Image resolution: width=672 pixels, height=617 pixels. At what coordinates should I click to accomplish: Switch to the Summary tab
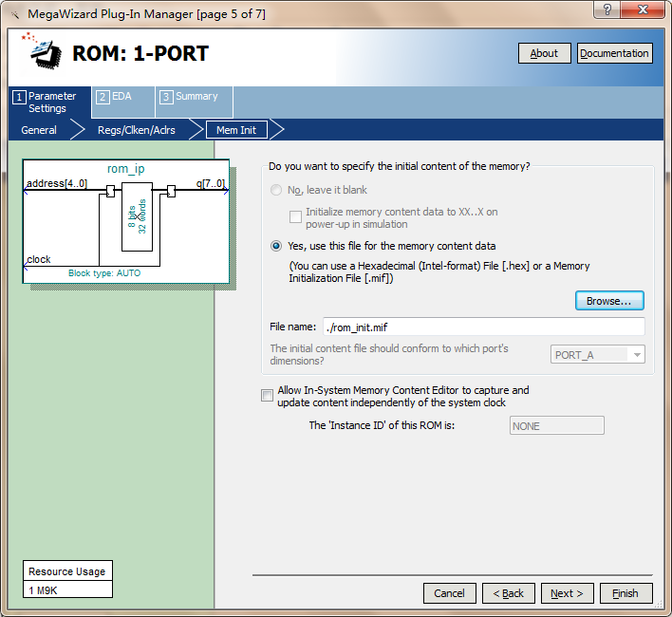195,102
